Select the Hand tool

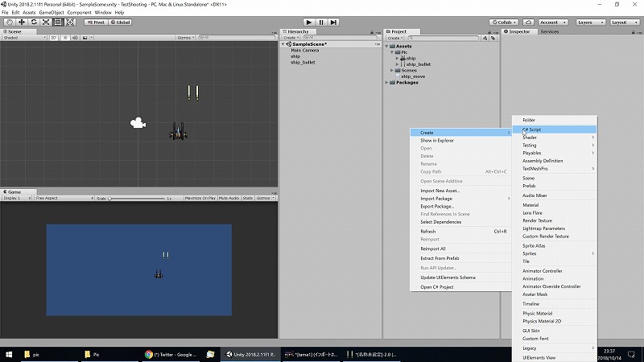tap(10, 23)
